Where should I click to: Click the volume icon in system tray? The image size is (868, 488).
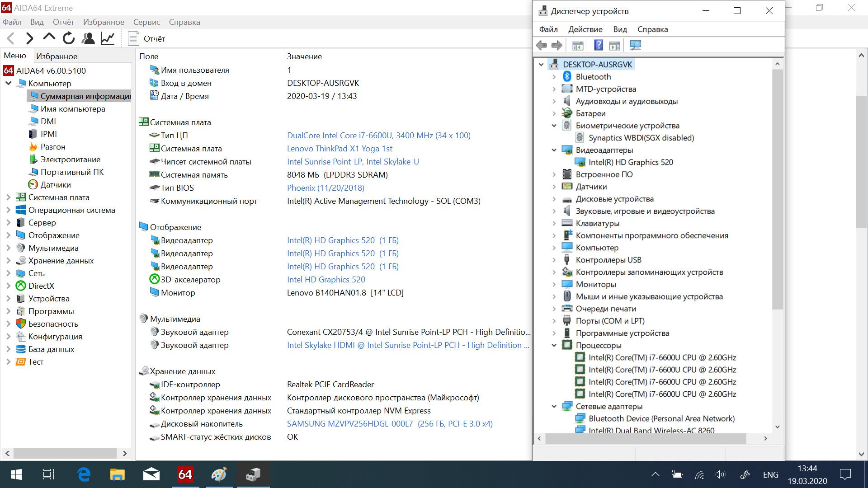[720, 474]
